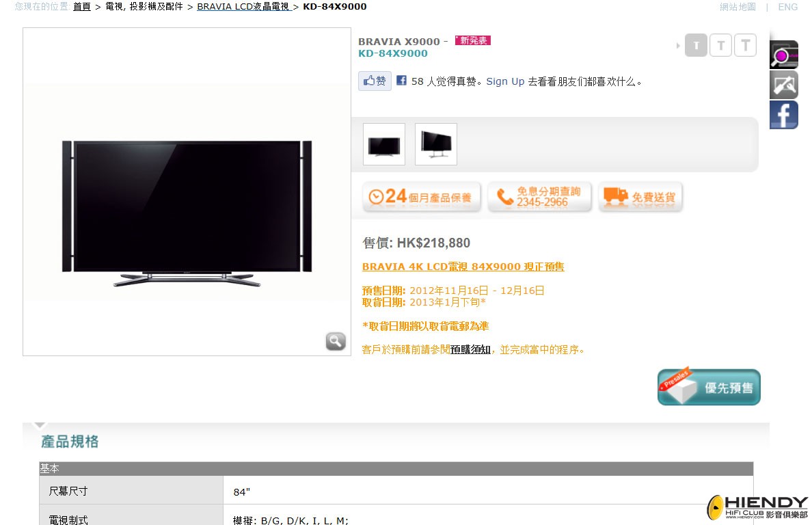Viewport: 812px width, 525px height.
Task: Click the 電視制式 specification row label
Action: click(x=68, y=520)
